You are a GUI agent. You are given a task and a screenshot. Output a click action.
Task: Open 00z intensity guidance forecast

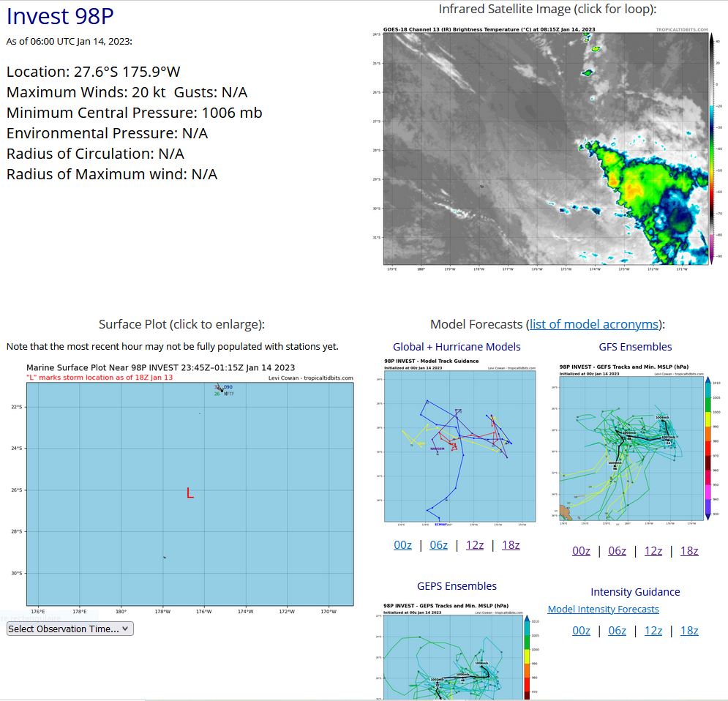coord(581,630)
